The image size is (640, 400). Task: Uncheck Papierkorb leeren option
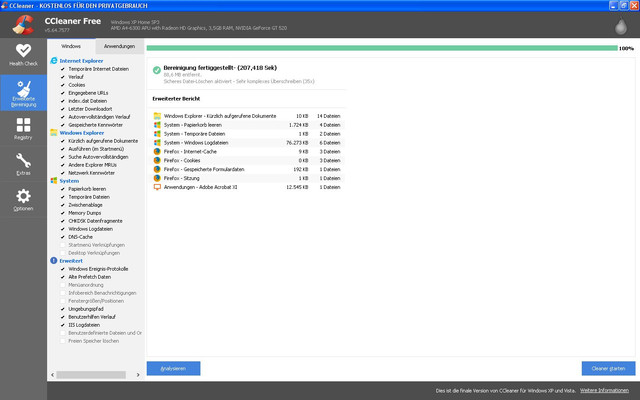coord(63,189)
